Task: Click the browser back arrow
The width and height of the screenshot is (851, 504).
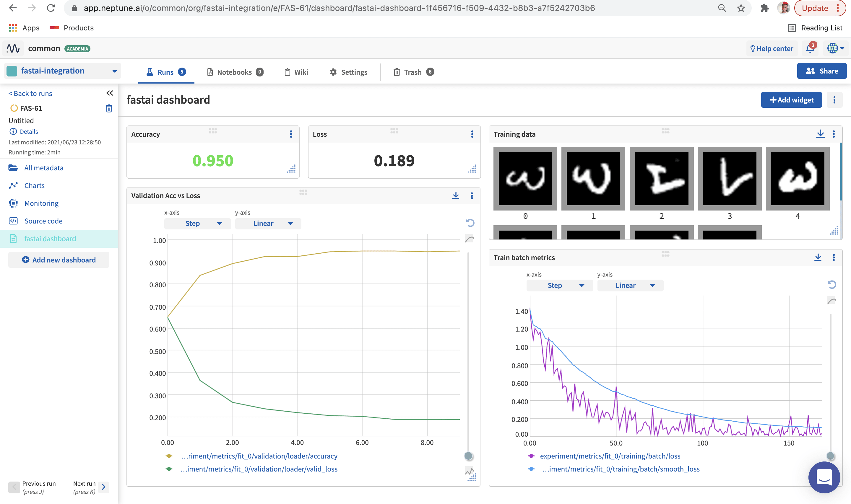Action: click(x=13, y=8)
